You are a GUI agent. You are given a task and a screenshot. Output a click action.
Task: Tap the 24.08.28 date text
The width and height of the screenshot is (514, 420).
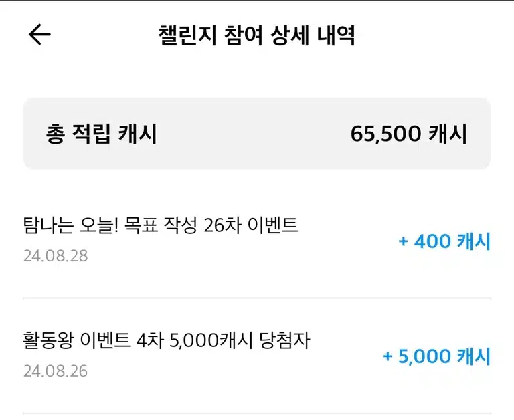point(56,256)
